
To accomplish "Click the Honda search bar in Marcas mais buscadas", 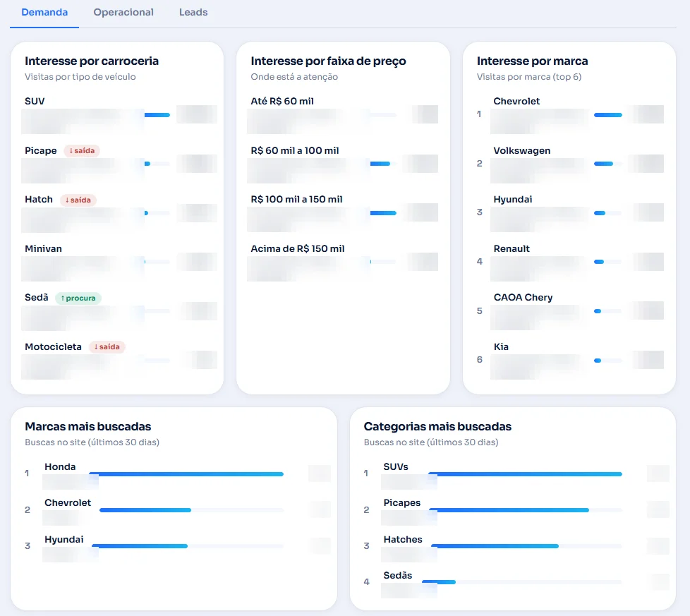I will click(x=186, y=474).
